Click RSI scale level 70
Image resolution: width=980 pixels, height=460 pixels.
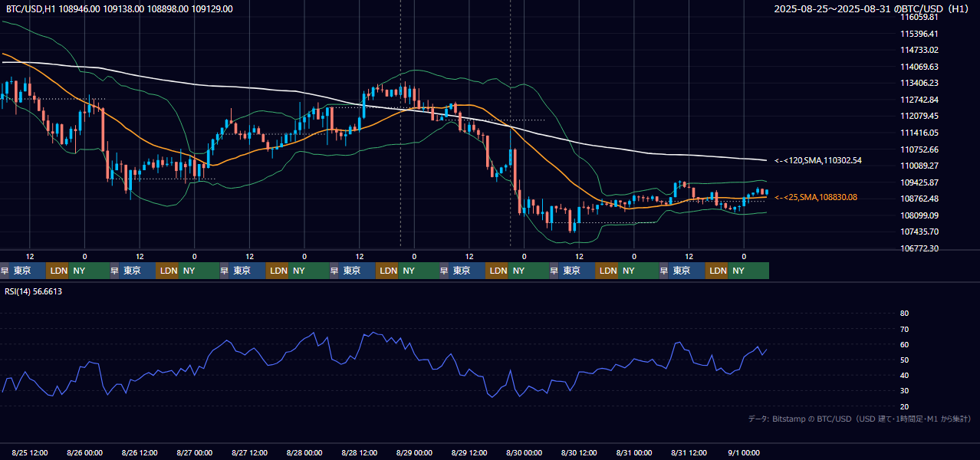(x=905, y=329)
